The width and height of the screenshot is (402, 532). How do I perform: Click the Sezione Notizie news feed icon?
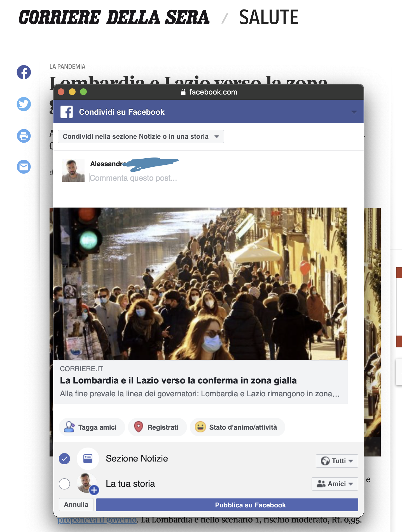pos(88,459)
